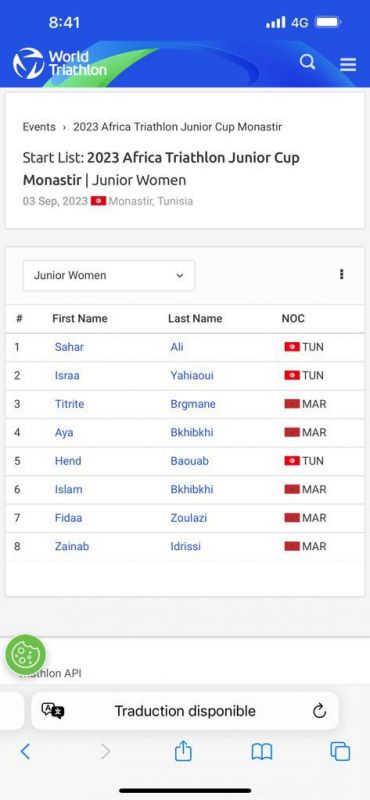Select the Brgmane last name link
Screen dimensions: 370x800
[193, 404]
